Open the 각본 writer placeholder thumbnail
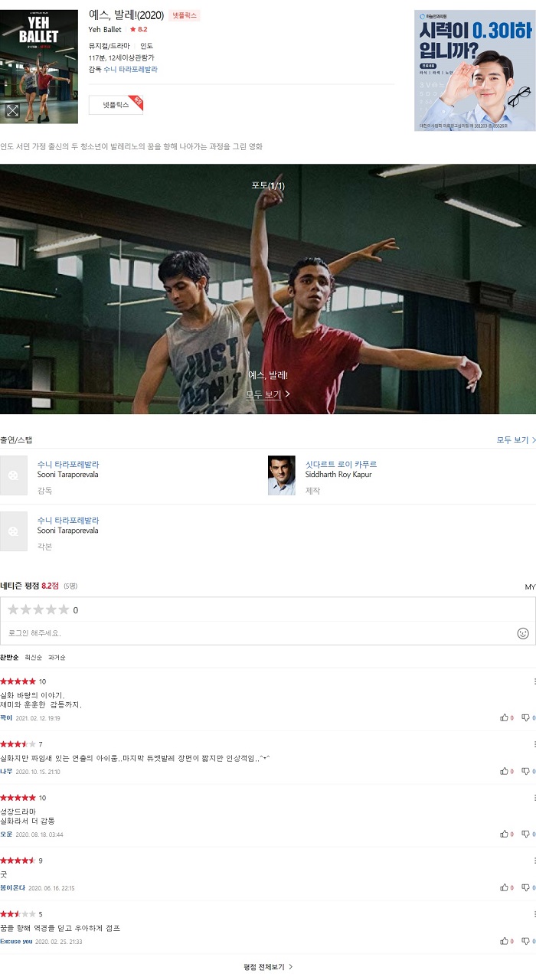 [x=13, y=531]
